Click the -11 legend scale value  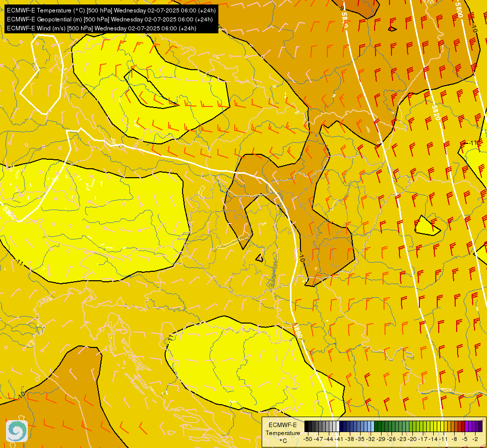pyautogui.click(x=443, y=439)
